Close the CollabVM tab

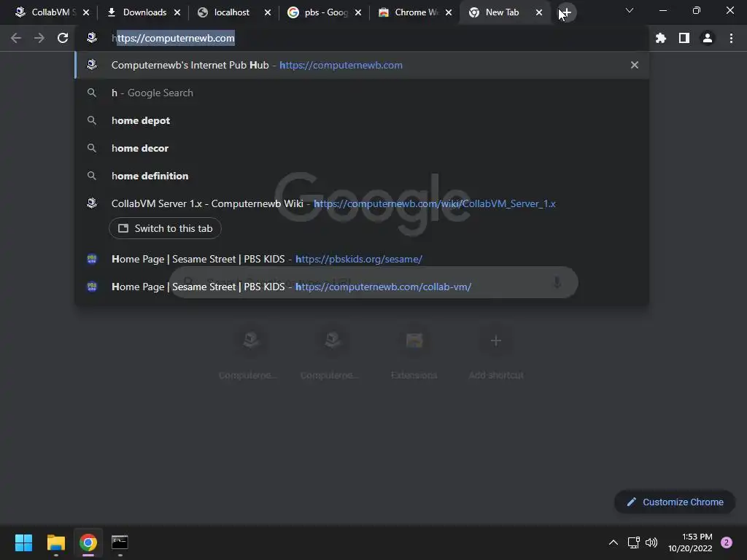pyautogui.click(x=86, y=12)
